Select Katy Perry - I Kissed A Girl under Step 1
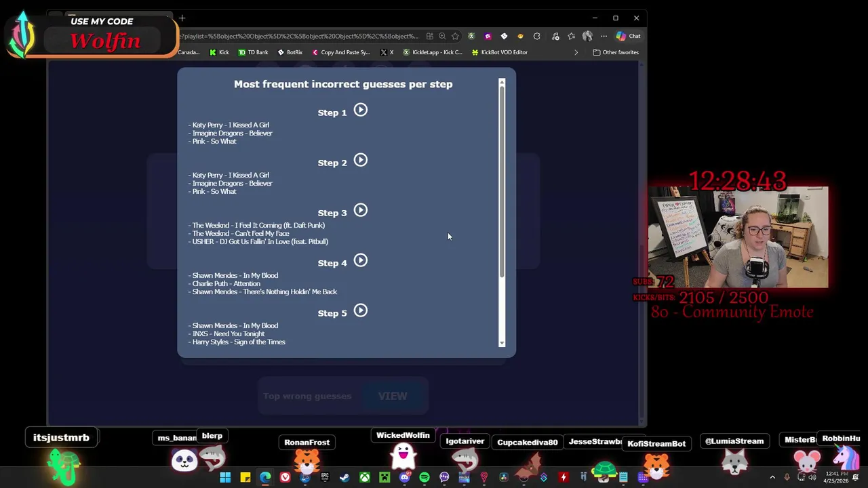The image size is (868, 488). [231, 125]
